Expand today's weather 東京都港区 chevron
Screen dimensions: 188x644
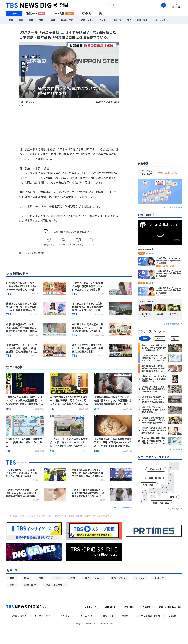coord(179,173)
